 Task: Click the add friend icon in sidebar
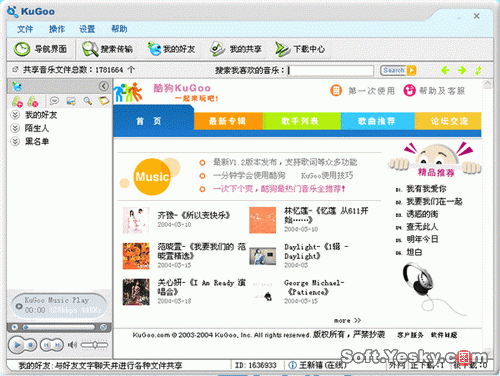pos(17,101)
